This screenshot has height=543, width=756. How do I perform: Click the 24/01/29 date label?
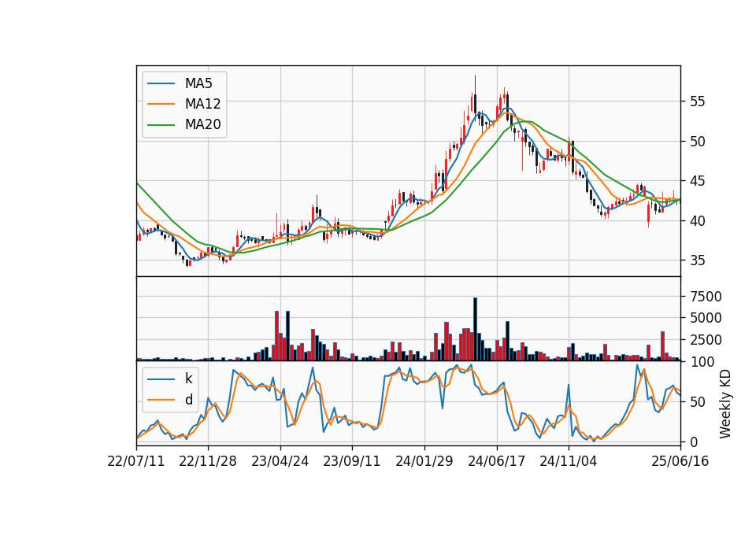click(424, 461)
